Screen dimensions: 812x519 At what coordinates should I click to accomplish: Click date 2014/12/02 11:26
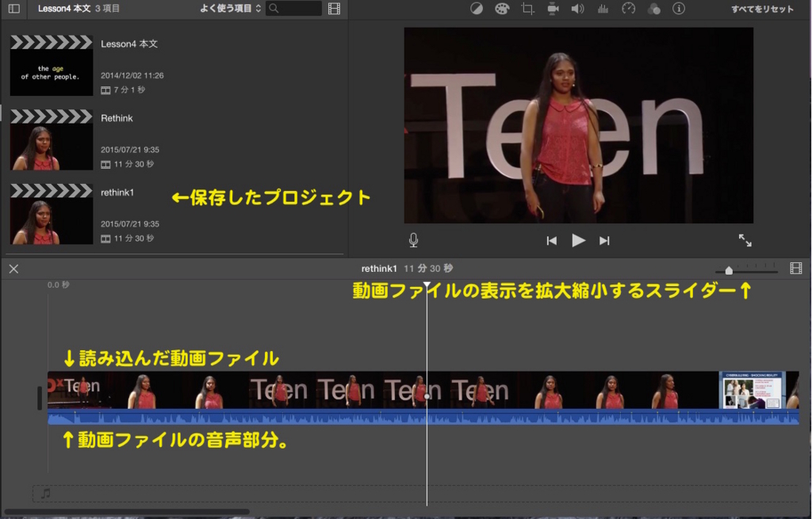pos(132,75)
